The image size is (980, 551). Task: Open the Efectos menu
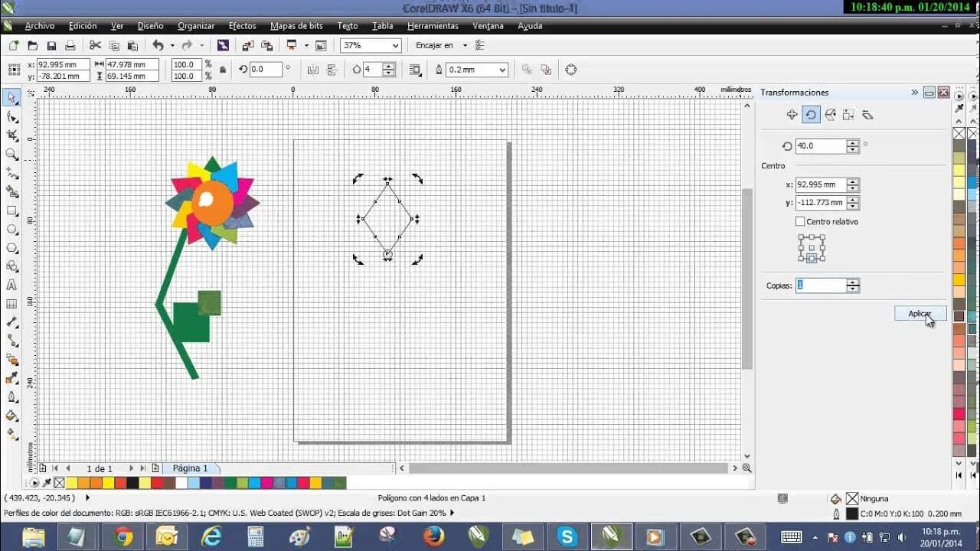[242, 26]
